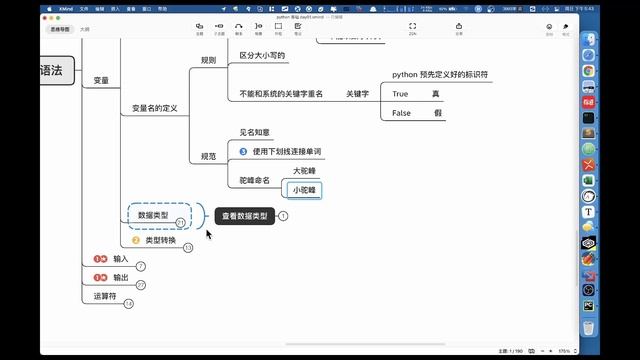Viewport: 640px width, 360px height.
Task: Select the 见名知意 topic
Action: (255, 132)
